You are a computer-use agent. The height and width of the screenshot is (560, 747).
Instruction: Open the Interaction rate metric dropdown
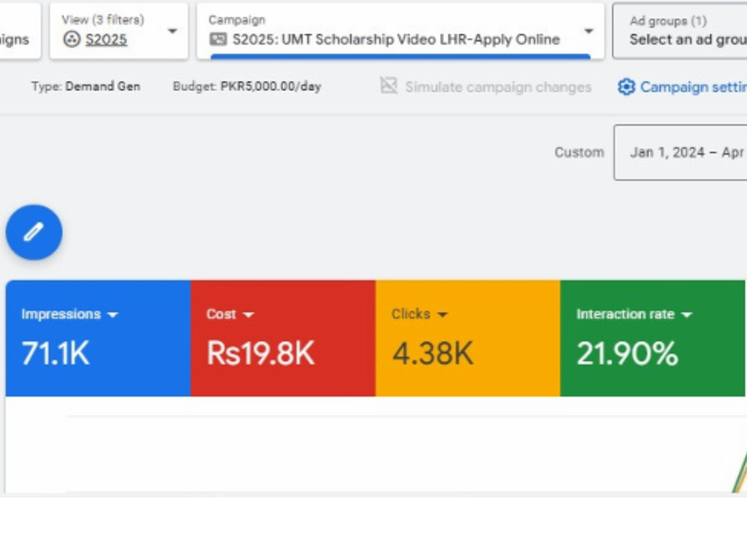(x=686, y=314)
